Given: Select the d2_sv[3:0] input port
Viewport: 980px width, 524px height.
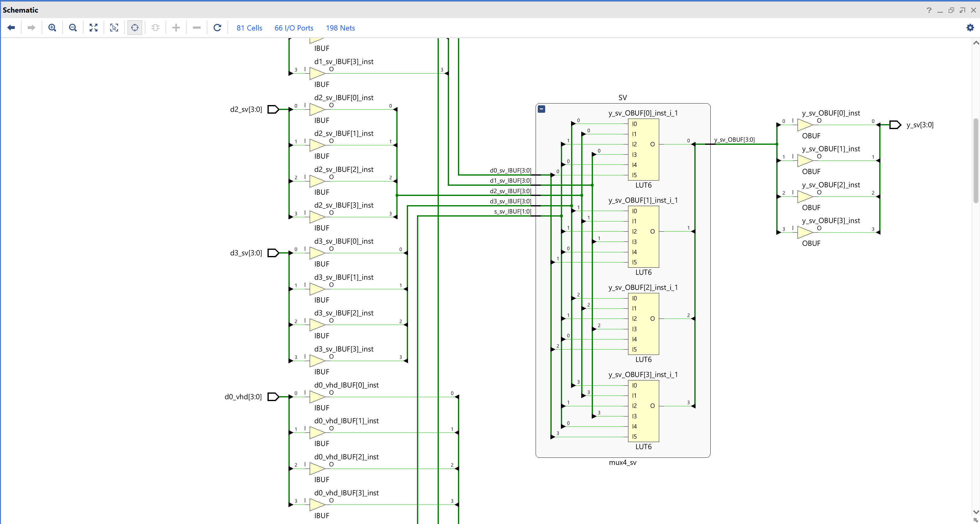Looking at the screenshot, I should (273, 110).
